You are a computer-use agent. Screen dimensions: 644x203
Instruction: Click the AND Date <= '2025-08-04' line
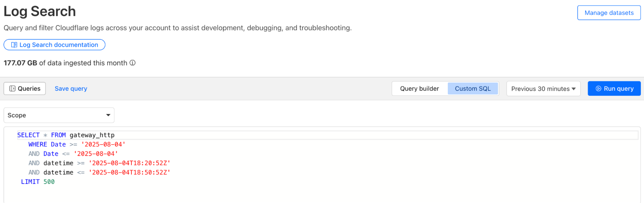pyautogui.click(x=73, y=154)
